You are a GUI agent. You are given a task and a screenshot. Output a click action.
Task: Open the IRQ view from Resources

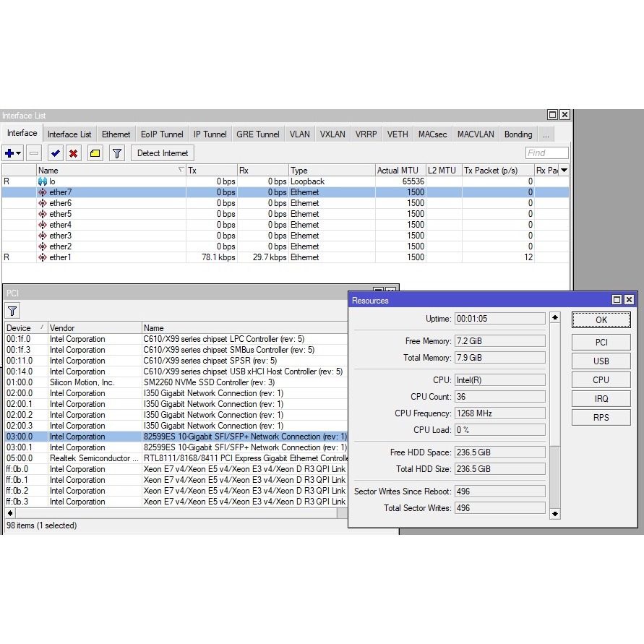coord(601,398)
